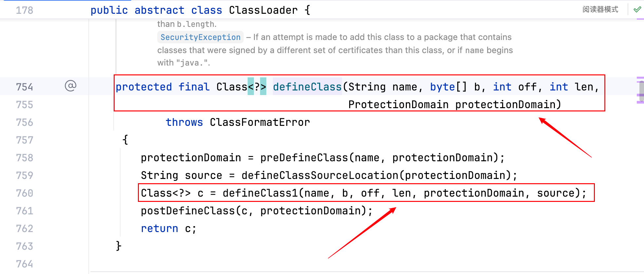Click line number 178 in the sticky header
644x274 pixels.
pyautogui.click(x=25, y=10)
